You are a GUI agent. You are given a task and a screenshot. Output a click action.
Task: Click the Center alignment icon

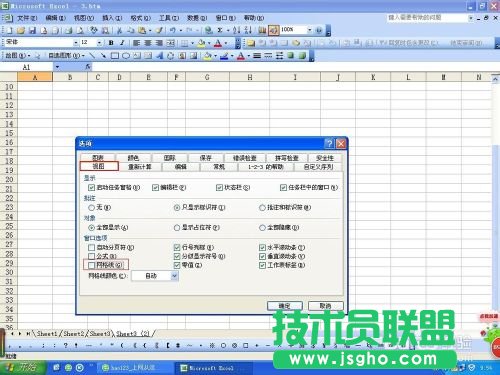point(148,43)
